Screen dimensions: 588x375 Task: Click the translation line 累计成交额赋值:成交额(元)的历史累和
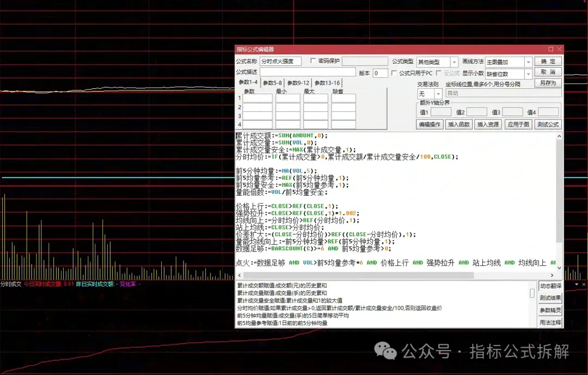pyautogui.click(x=282, y=286)
